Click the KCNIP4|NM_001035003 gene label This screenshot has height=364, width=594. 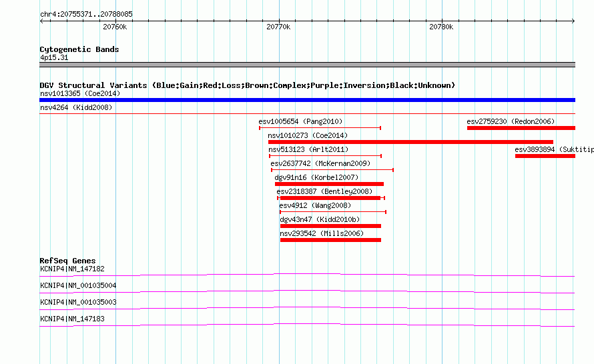78,302
